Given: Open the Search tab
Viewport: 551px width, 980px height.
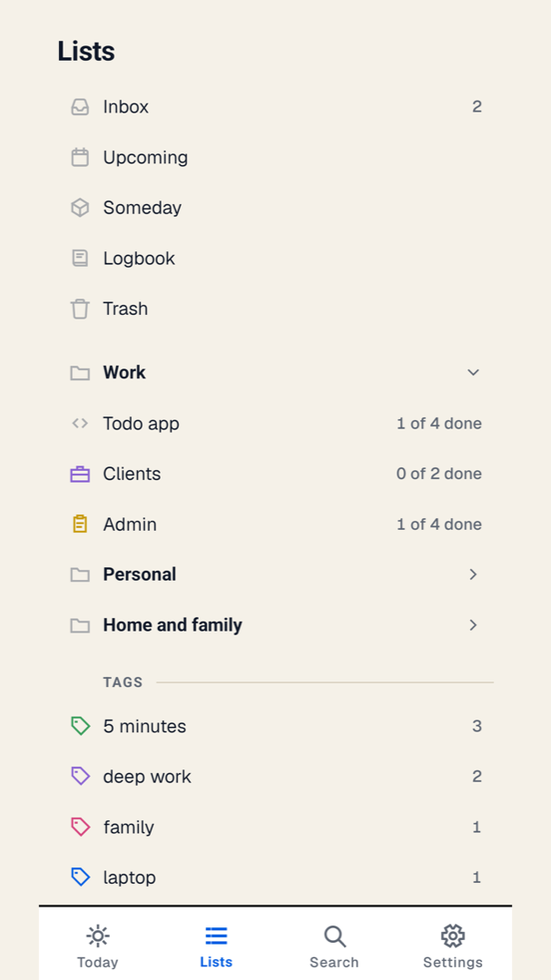Looking at the screenshot, I should [x=334, y=946].
